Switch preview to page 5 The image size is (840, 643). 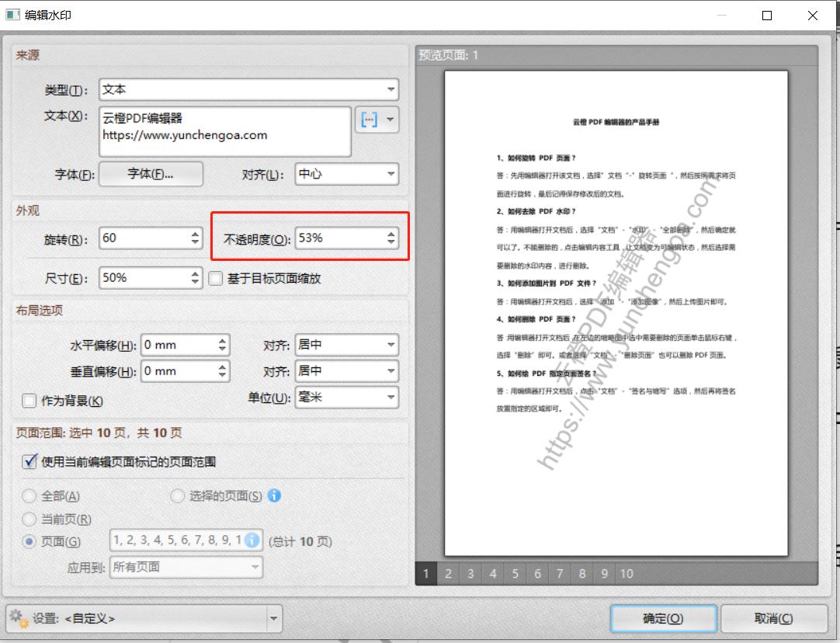(515, 574)
